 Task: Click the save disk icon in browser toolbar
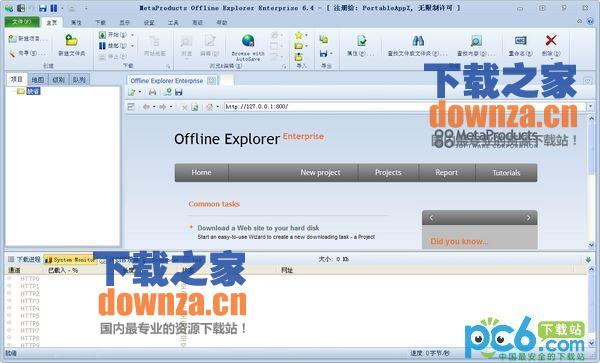pyautogui.click(x=179, y=92)
